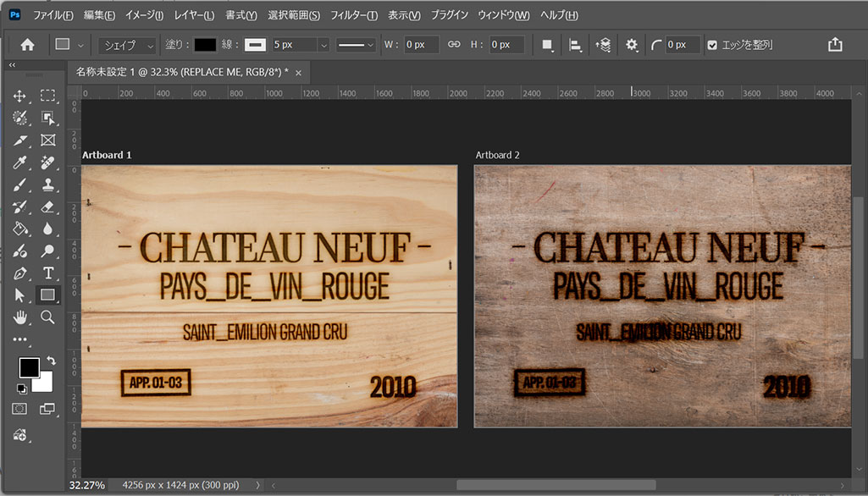Select the Pen tool
This screenshot has width=868, height=496.
(20, 274)
